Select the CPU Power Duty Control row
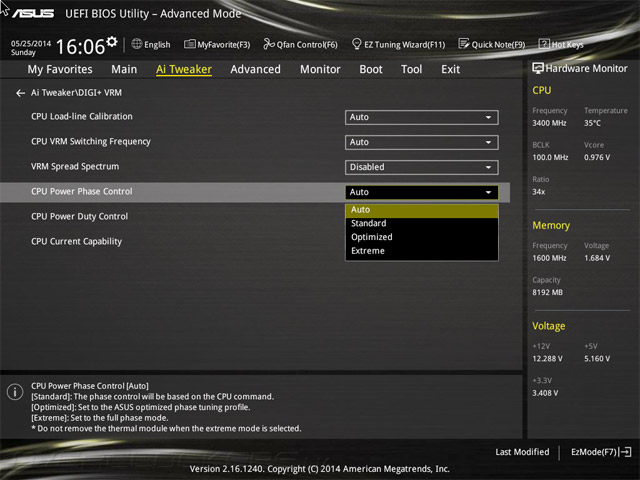The height and width of the screenshot is (480, 640). pyautogui.click(x=80, y=217)
